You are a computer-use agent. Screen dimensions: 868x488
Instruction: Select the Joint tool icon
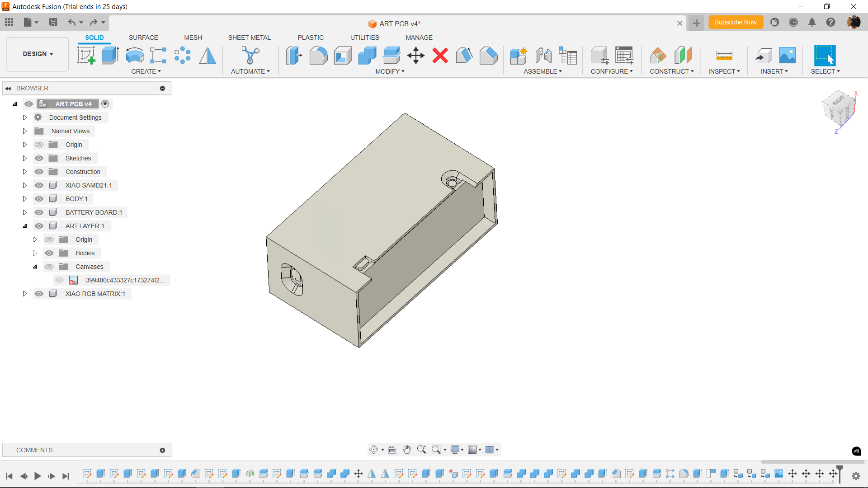[543, 56]
